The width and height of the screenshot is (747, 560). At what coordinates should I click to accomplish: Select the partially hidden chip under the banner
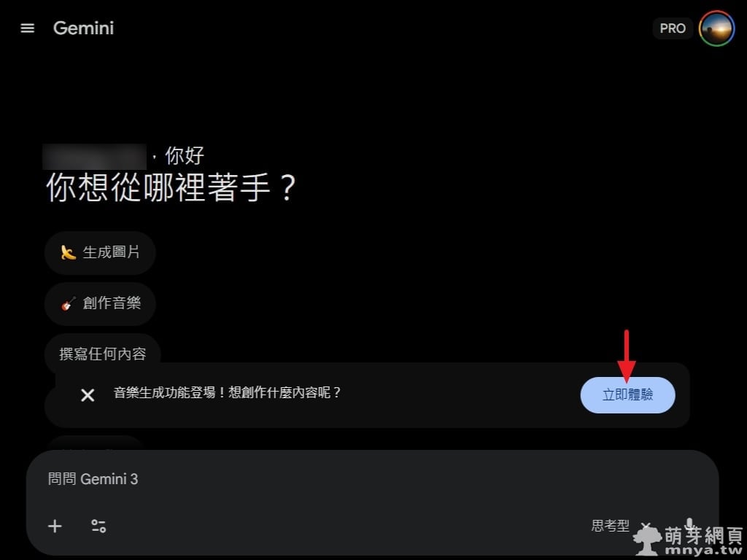coord(96,443)
